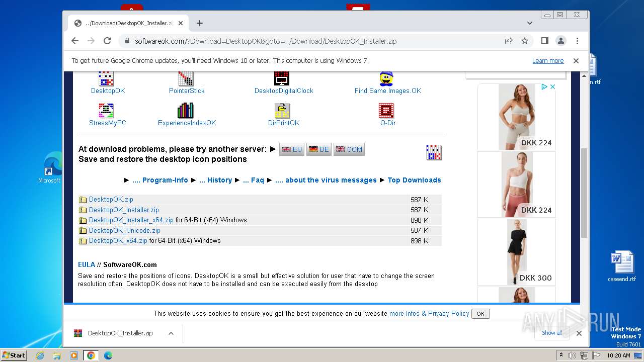
Task: Select the EU download server
Action: [x=292, y=149]
